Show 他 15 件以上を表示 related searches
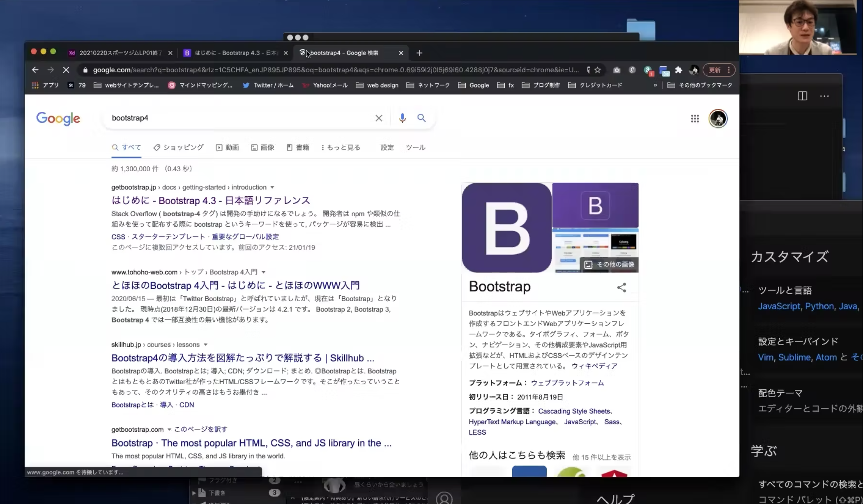 601,457
